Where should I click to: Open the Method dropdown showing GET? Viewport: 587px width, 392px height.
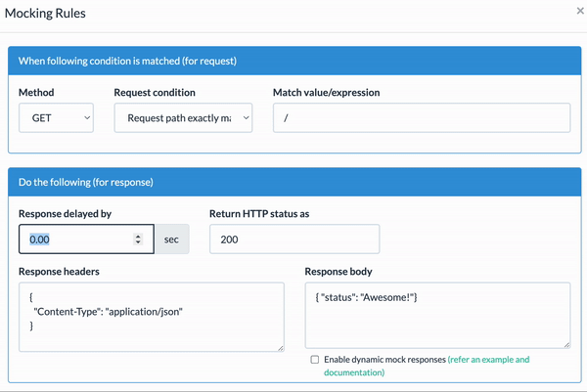(56, 118)
